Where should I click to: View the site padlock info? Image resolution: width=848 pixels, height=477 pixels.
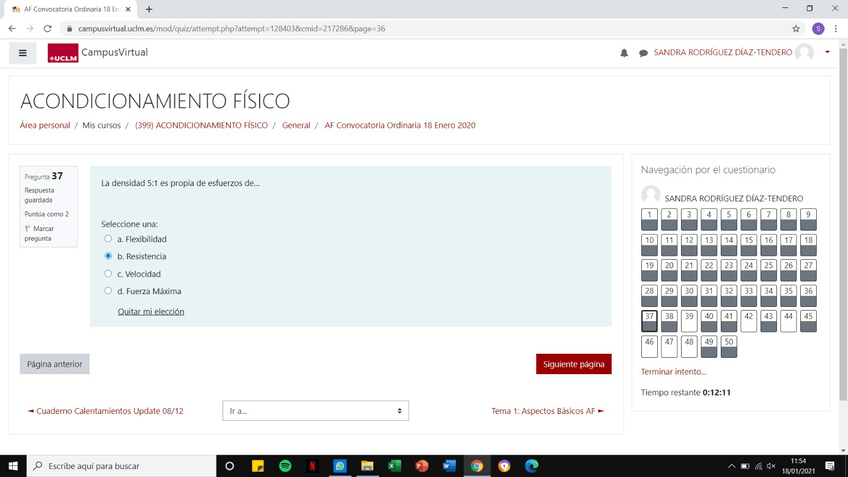pos(69,29)
